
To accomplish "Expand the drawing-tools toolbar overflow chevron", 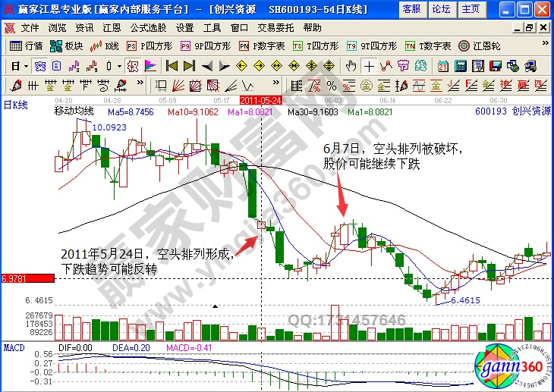I will [x=140, y=83].
